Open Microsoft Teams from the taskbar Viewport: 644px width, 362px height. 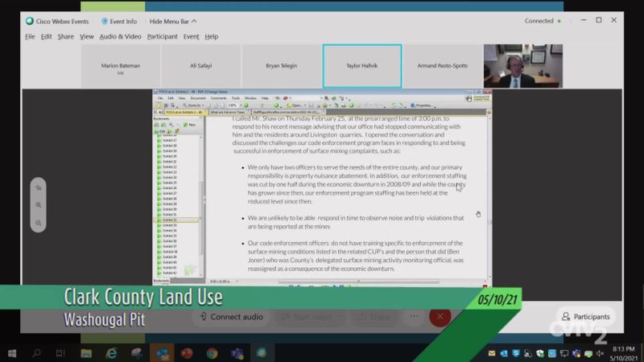pyautogui.click(x=237, y=353)
